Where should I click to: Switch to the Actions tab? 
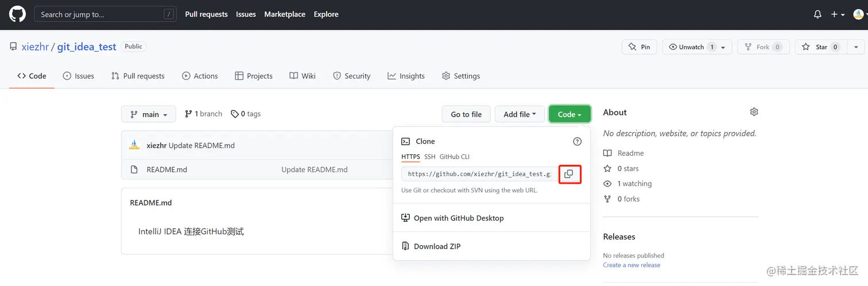click(200, 76)
